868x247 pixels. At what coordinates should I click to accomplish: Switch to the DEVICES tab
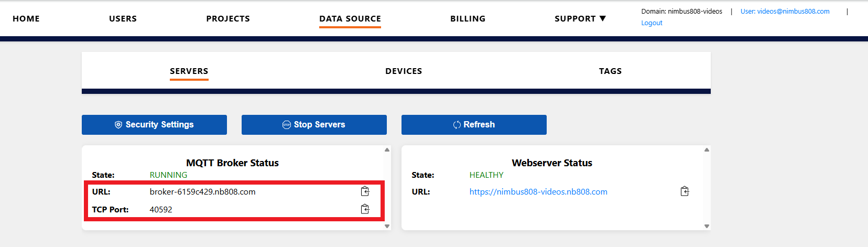pos(404,71)
